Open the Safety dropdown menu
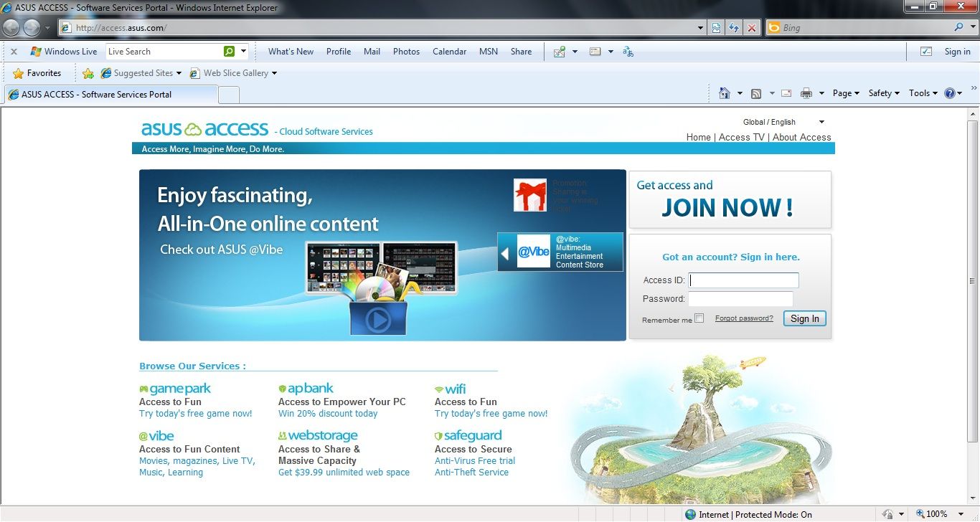The width and height of the screenshot is (980, 522). click(884, 93)
